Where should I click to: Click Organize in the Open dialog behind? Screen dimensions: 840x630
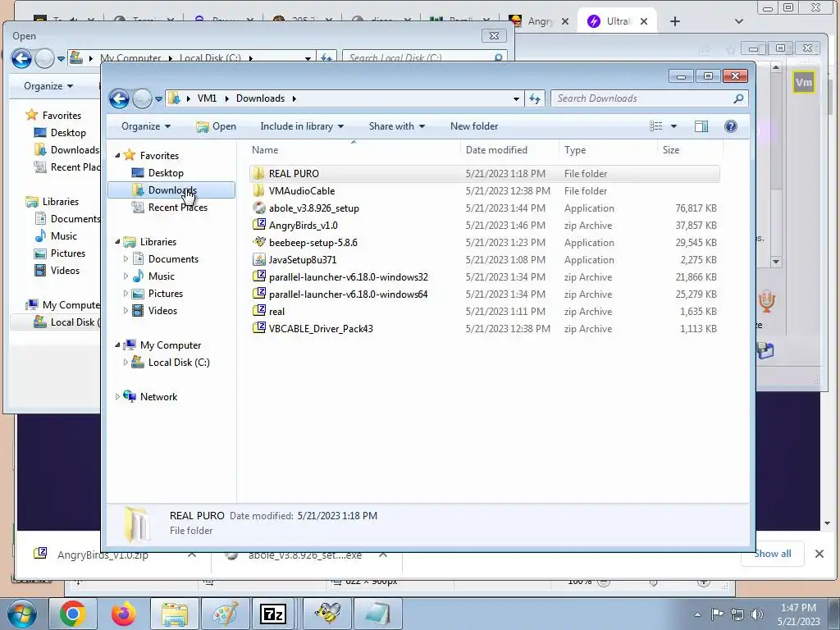48,85
